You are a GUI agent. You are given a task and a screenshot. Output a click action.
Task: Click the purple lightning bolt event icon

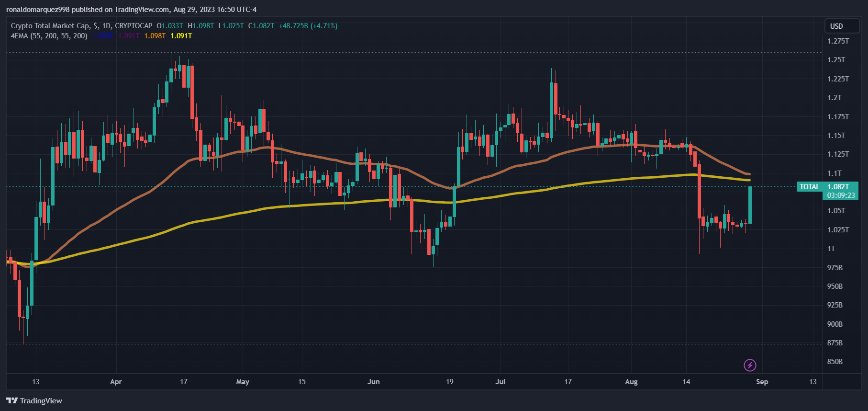750,365
